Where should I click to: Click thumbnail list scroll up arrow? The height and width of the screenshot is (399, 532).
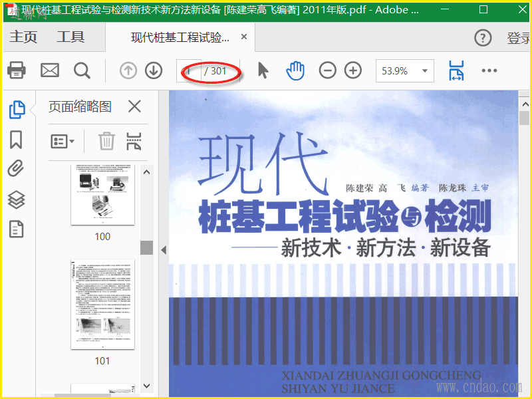coord(146,172)
